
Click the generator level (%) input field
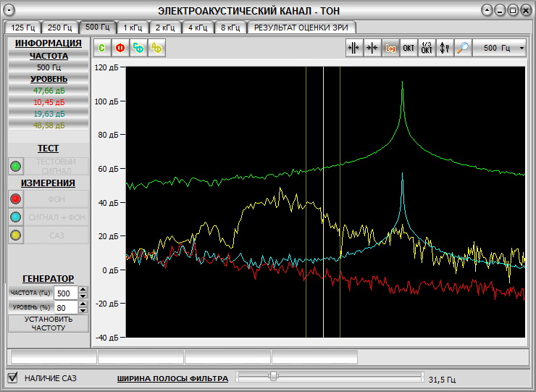(65, 307)
